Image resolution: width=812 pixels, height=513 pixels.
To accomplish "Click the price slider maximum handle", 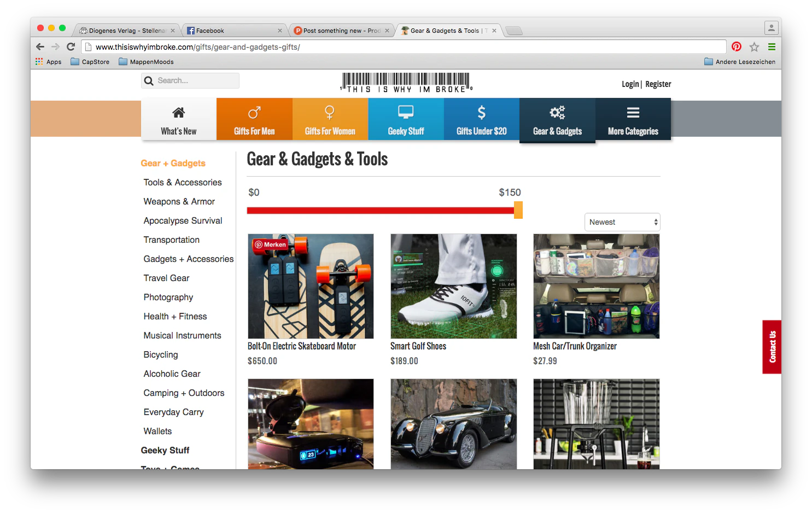I will [518, 210].
